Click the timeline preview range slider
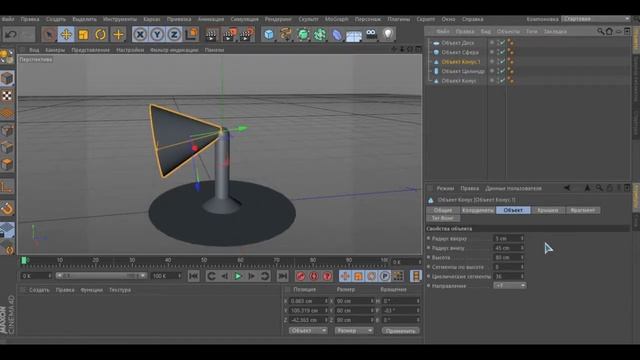 point(101,276)
